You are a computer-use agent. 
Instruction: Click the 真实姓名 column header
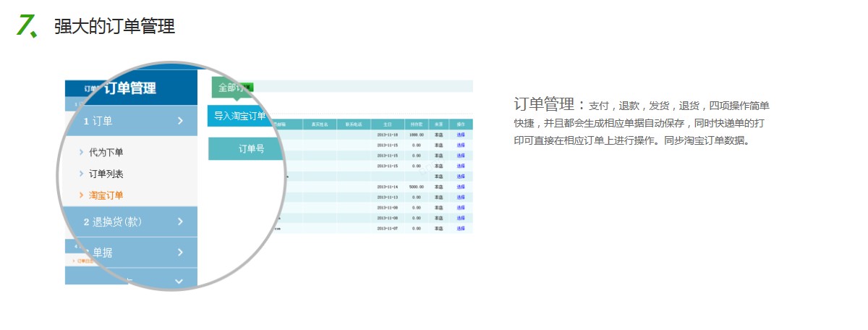(x=320, y=124)
